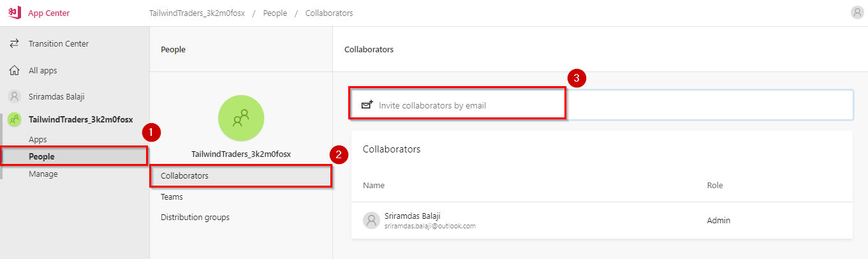868x259 pixels.
Task: Click the Transition Center arrows icon
Action: pos(14,44)
